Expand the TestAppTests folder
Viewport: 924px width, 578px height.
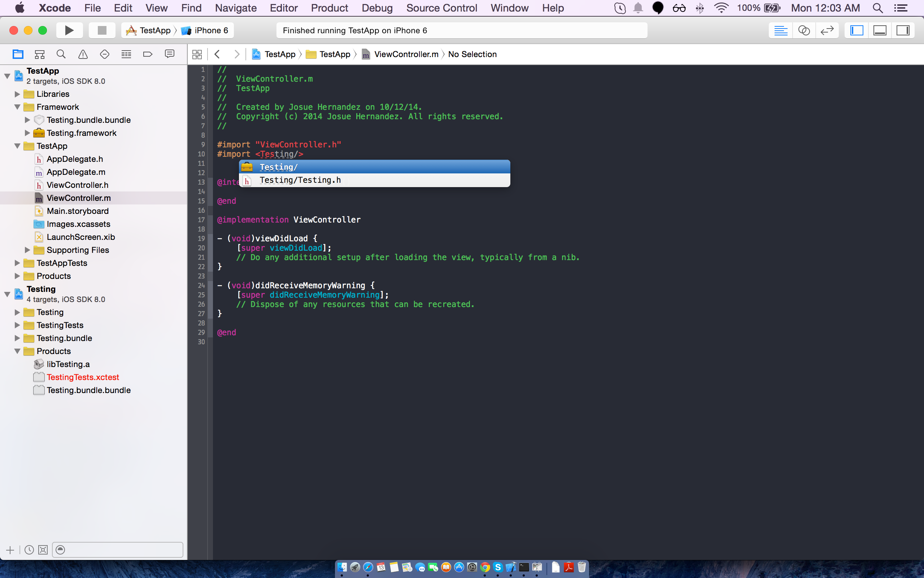[x=17, y=263]
